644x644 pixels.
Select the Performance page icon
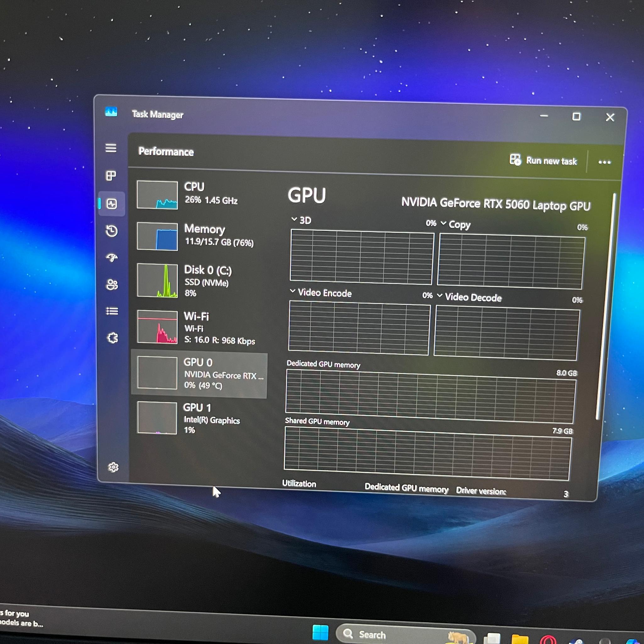pos(112,204)
